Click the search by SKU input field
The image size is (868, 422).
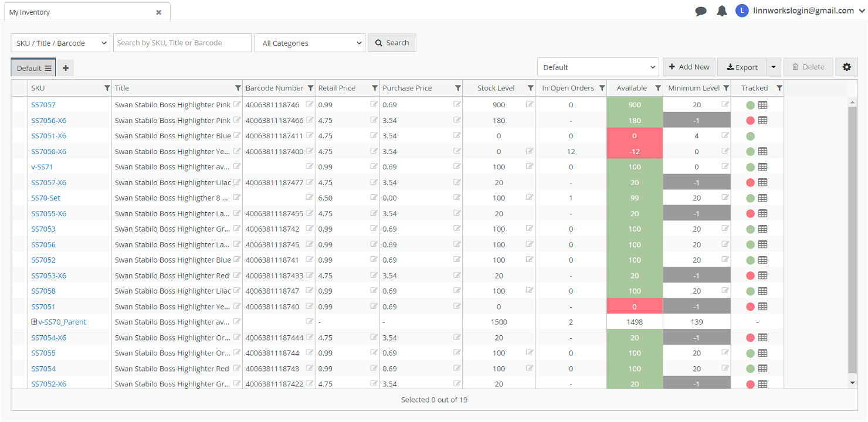coord(182,43)
